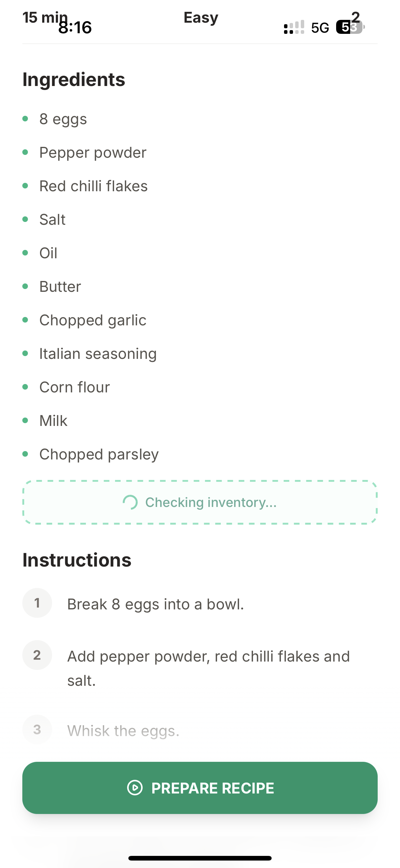Select the Red chilli flakes ingredient
Screen dimensions: 400x868
click(93, 186)
